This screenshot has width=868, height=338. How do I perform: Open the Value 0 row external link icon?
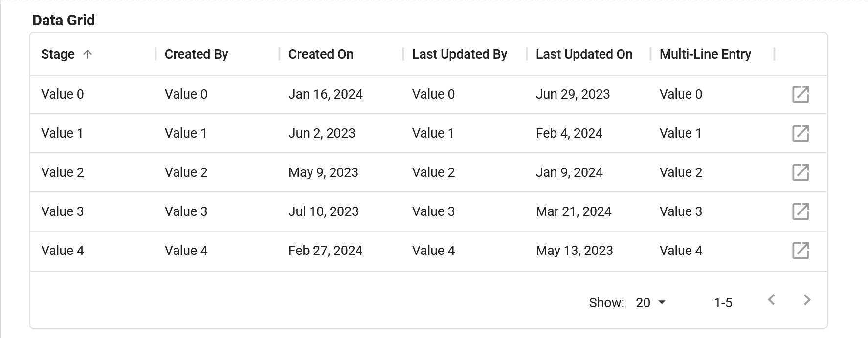801,94
